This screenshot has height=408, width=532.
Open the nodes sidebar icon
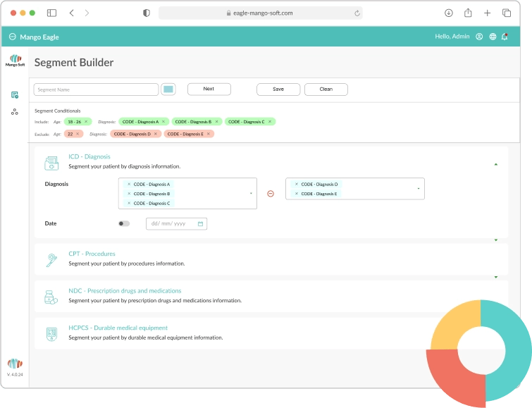tap(15, 111)
